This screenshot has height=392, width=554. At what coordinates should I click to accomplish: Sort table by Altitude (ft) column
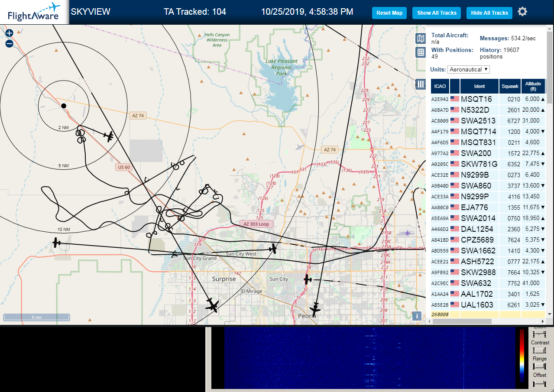(533, 86)
